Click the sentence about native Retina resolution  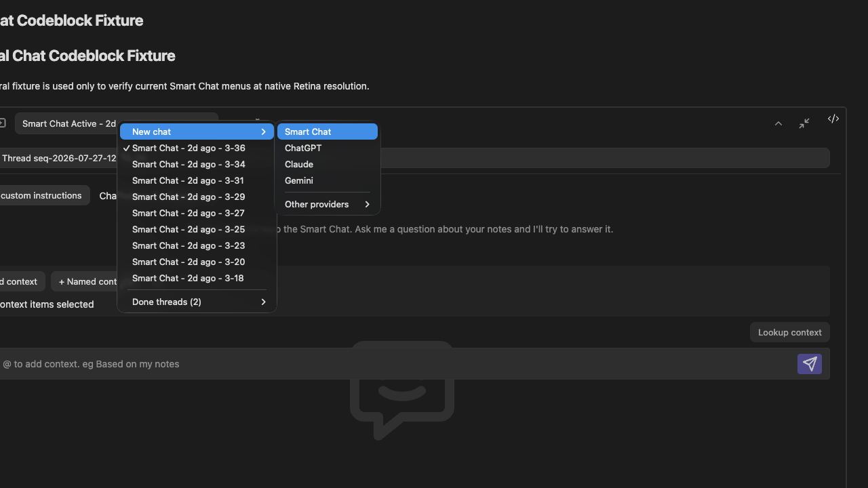[184, 86]
